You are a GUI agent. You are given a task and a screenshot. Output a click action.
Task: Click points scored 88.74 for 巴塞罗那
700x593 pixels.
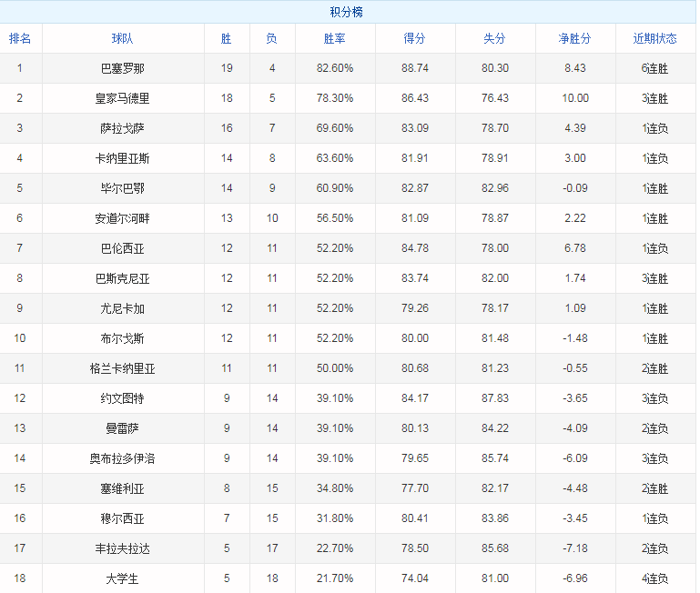415,68
